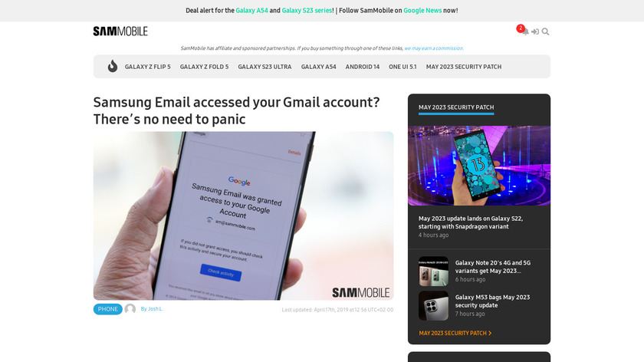The image size is (644, 362).
Task: Open the notifications bell icon
Action: click(x=525, y=31)
